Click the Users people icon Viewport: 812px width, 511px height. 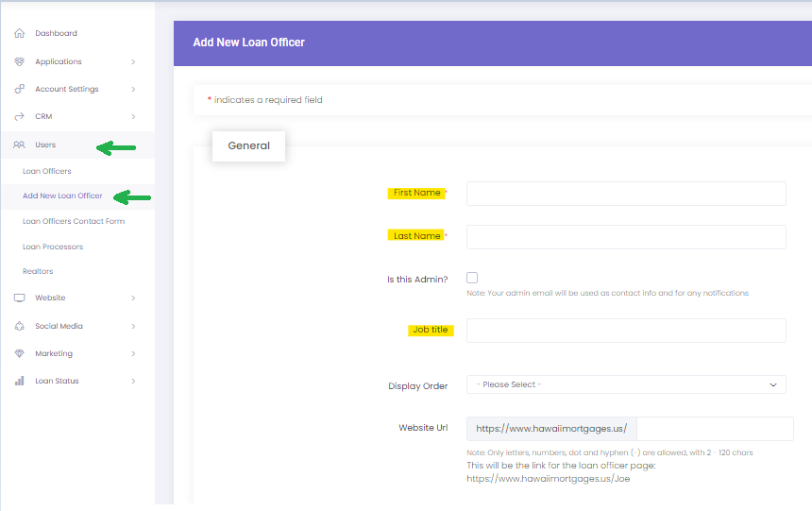coord(19,145)
